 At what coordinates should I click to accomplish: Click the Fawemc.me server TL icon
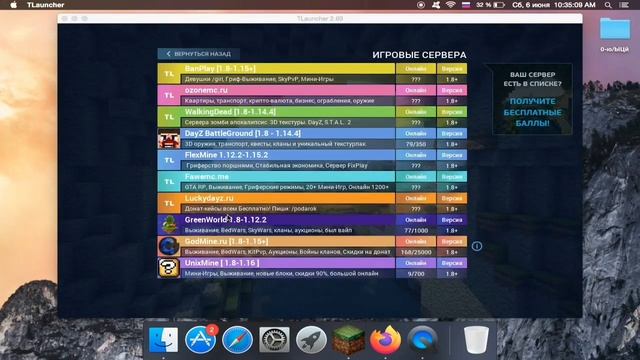(169, 182)
